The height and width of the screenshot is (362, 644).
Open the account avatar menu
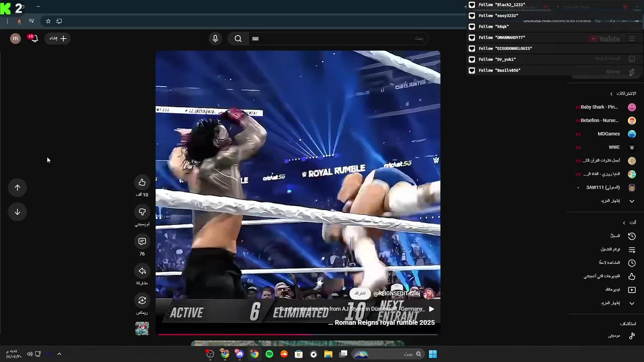pyautogui.click(x=16, y=38)
